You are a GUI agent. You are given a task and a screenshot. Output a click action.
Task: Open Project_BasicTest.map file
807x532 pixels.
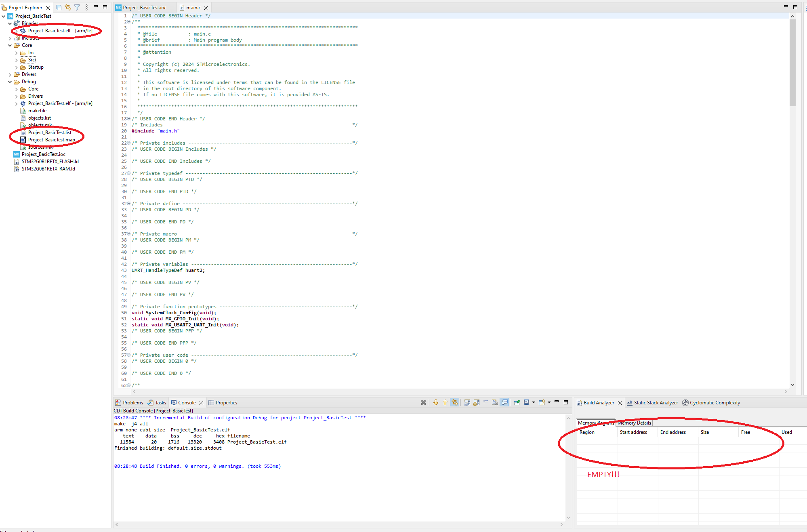[51, 139]
